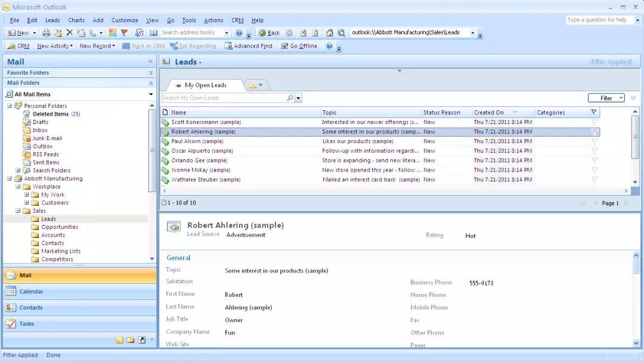Click the Advanced Find toolbar button
Viewport: 644px width, 362px height.
point(248,46)
